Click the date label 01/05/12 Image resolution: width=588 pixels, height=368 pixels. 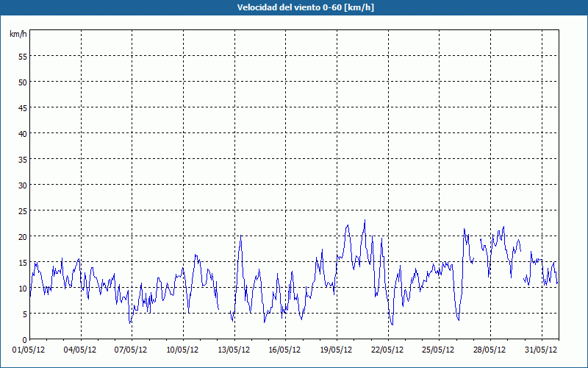[29, 350]
